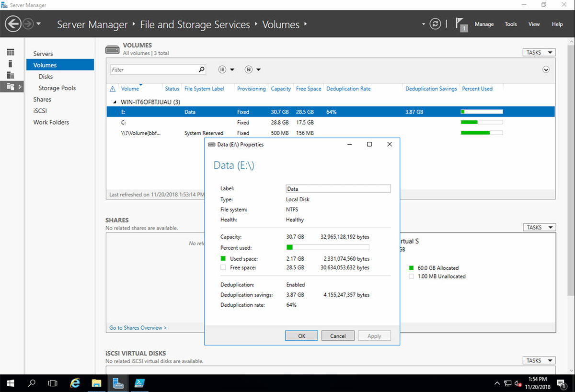575x392 pixels.
Task: Follow the Go to Shares Overview link
Action: tap(138, 327)
